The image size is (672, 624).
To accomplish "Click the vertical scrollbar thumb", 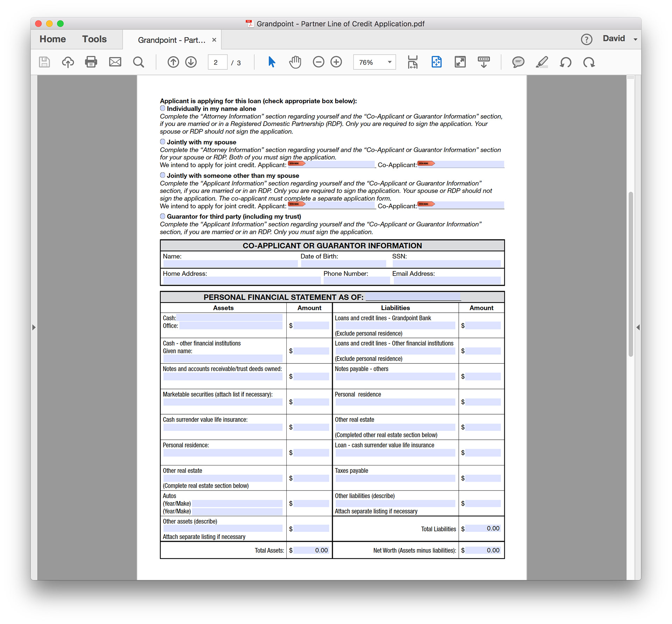I will (631, 274).
